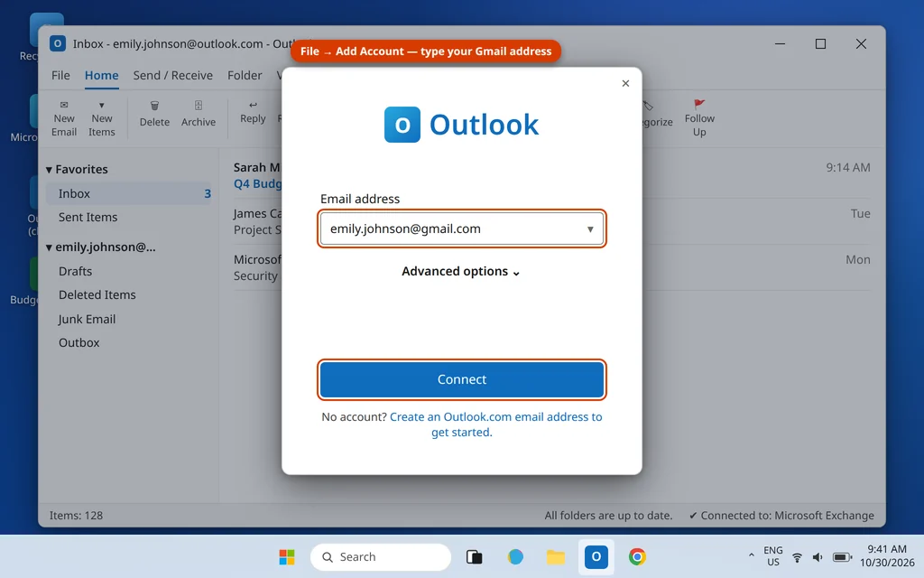Open the File menu tab
The height and width of the screenshot is (578, 924).
[x=60, y=76]
